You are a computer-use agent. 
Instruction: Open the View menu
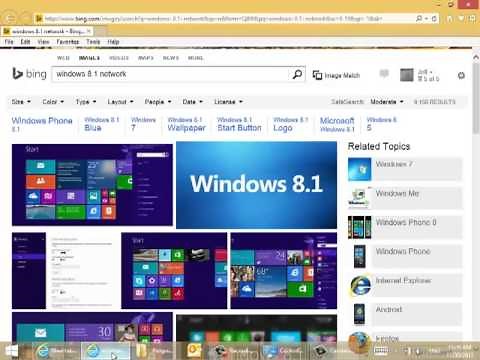43,42
